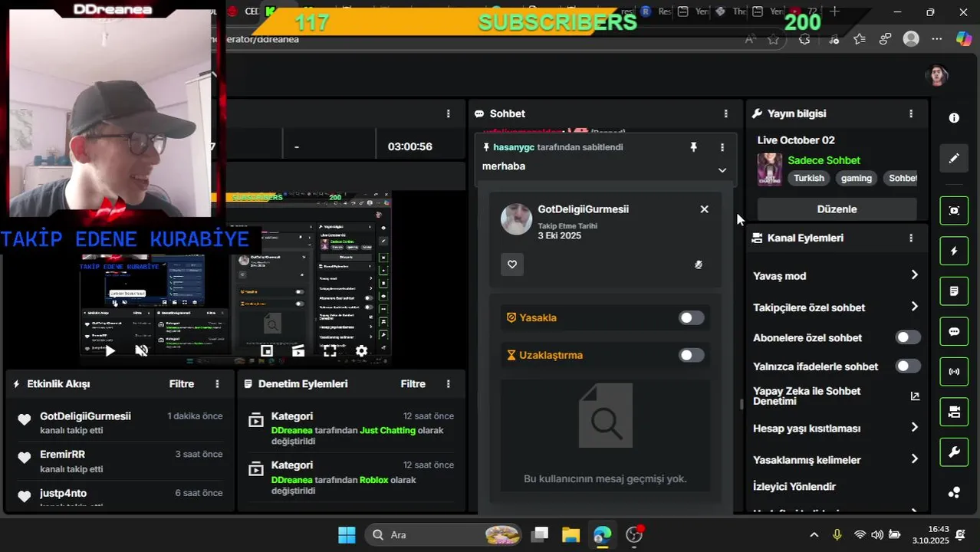Open stream preview settings gear

tap(361, 351)
